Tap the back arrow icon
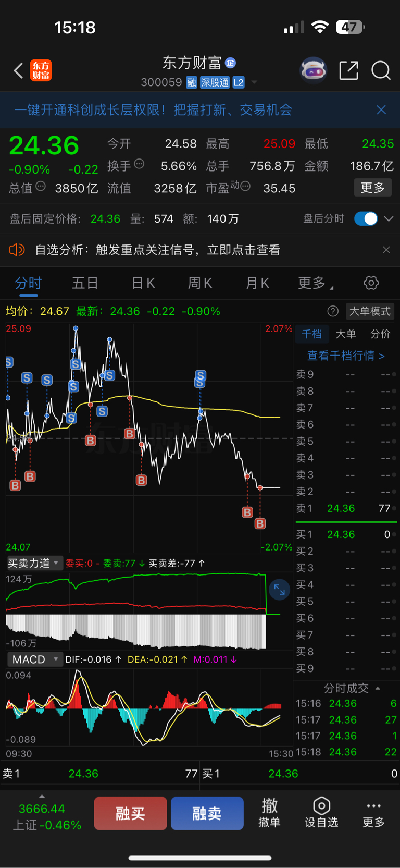 point(18,70)
